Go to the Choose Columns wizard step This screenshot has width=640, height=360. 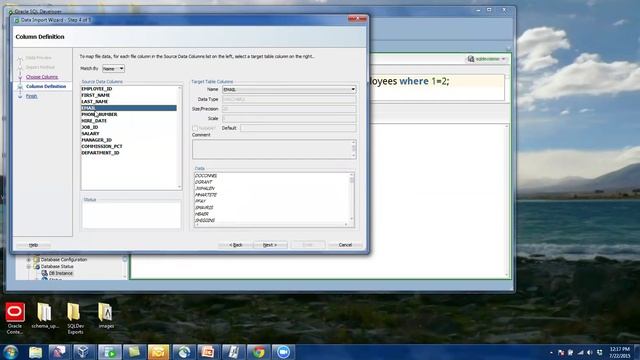pos(42,77)
